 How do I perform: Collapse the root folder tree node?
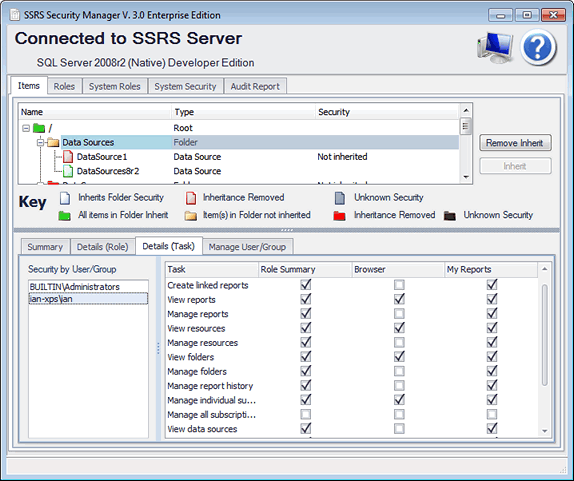click(x=26, y=128)
